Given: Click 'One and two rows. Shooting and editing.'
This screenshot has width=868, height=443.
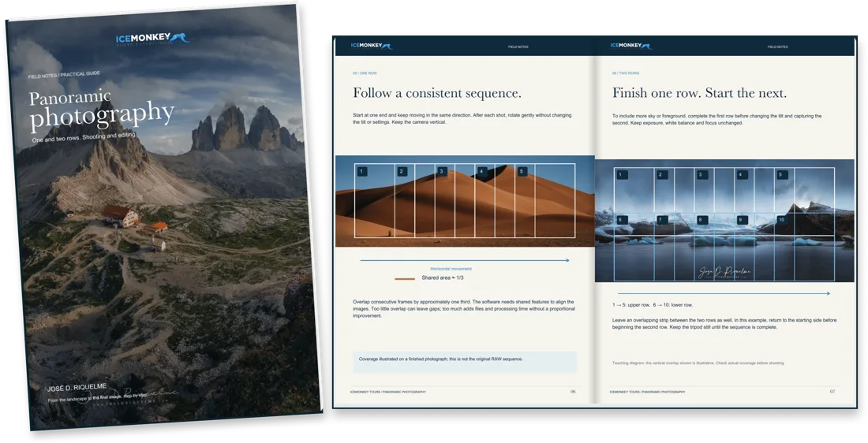Looking at the screenshot, I should point(83,138).
